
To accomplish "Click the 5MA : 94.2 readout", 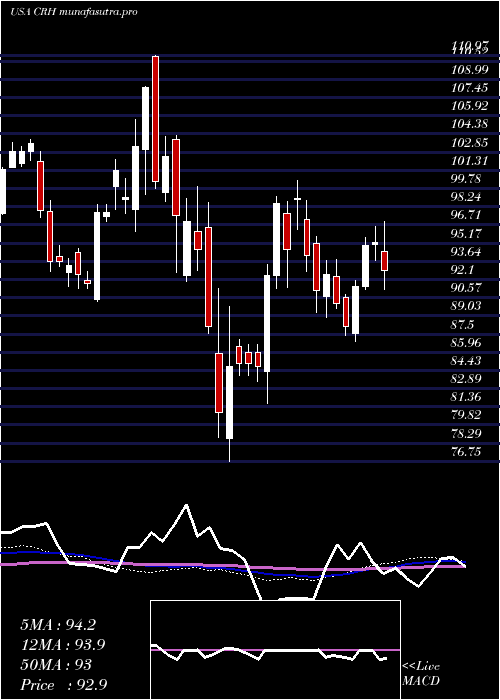I will pyautogui.click(x=58, y=625).
